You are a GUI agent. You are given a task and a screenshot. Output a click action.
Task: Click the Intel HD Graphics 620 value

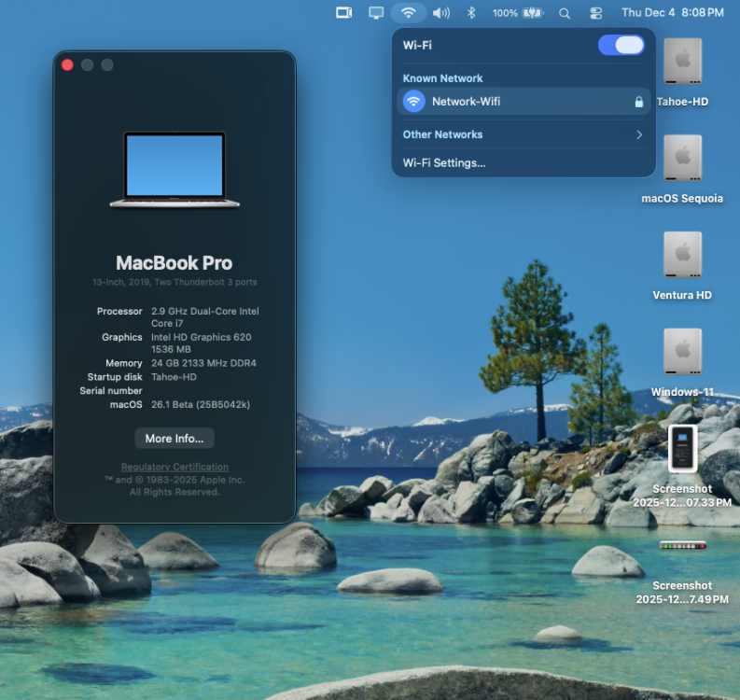201,343
